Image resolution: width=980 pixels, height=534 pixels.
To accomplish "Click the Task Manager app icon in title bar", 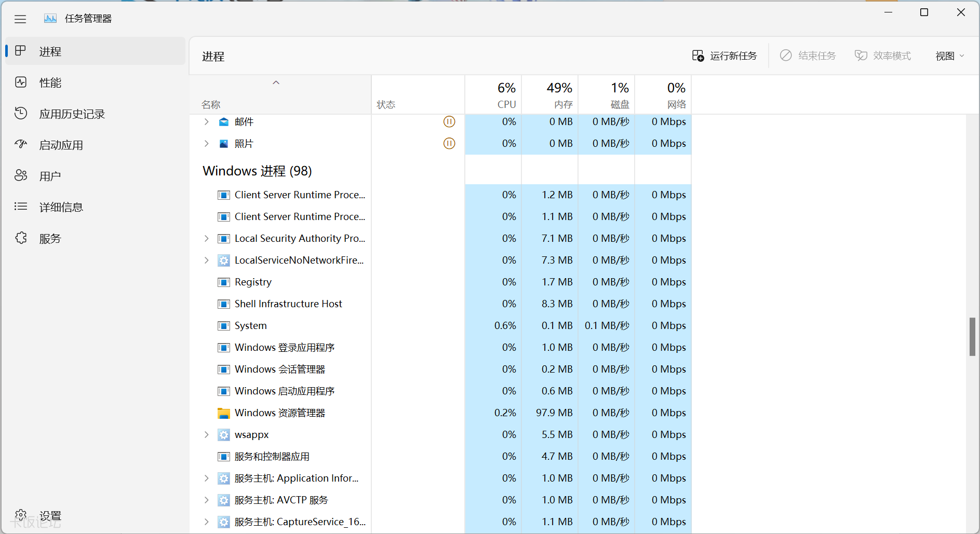I will point(50,19).
